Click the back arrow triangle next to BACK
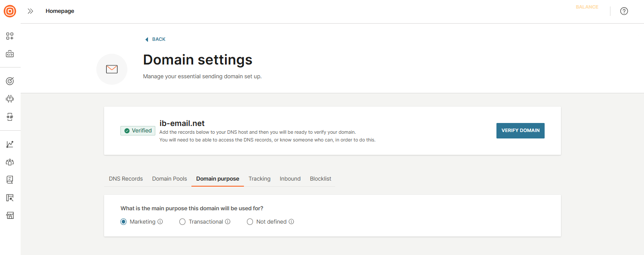Image resolution: width=644 pixels, height=255 pixels. click(x=147, y=40)
